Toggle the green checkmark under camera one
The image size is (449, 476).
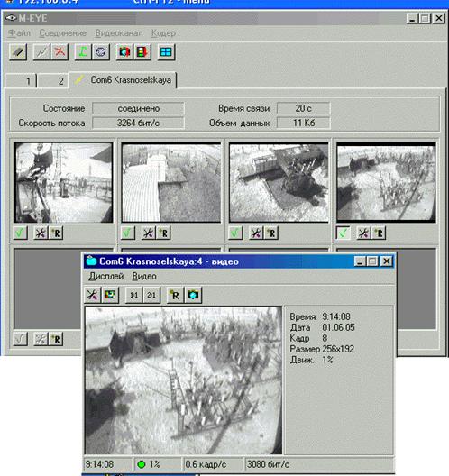click(x=21, y=233)
